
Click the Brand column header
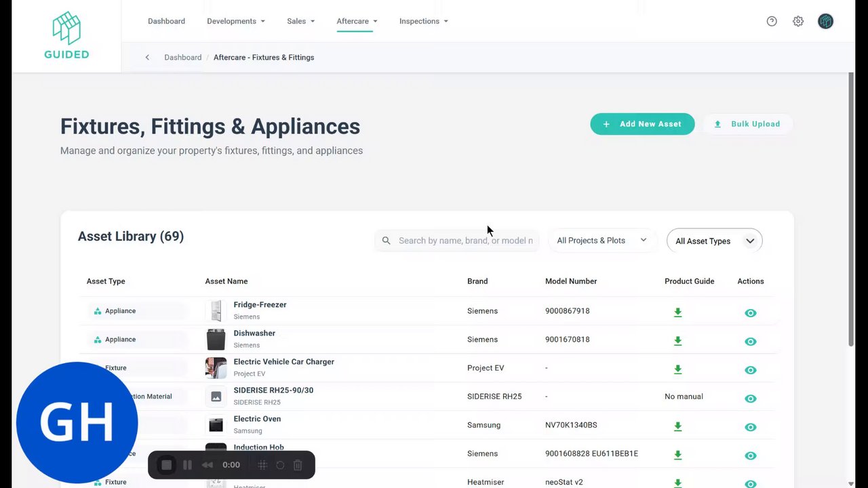tap(477, 281)
